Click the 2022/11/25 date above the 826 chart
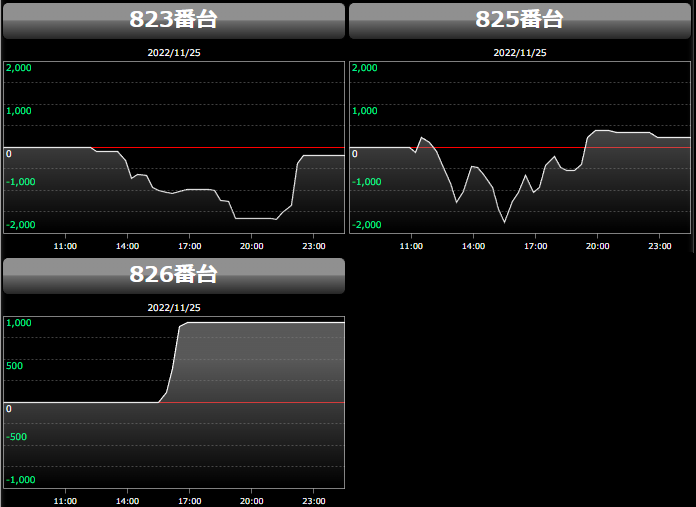The height and width of the screenshot is (507, 696). (x=174, y=308)
